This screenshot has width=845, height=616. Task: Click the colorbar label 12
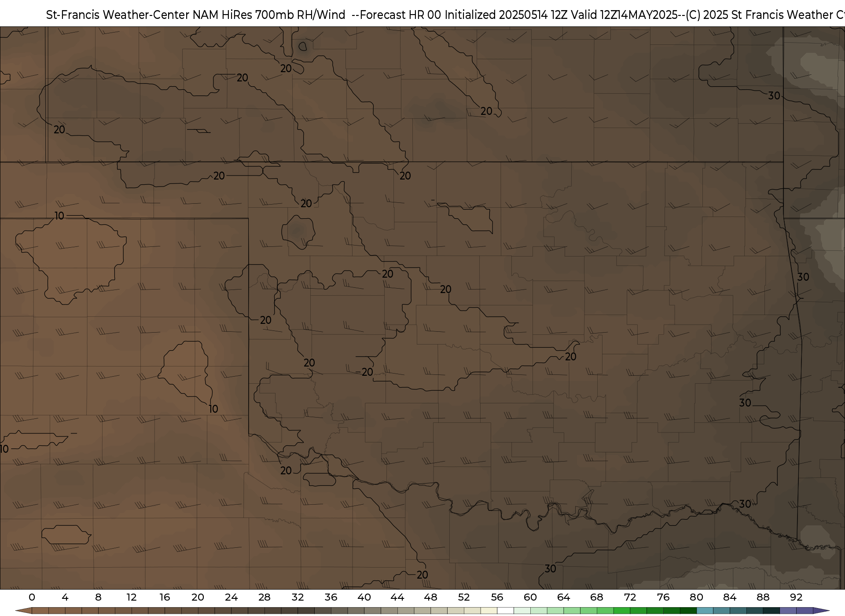tap(131, 597)
